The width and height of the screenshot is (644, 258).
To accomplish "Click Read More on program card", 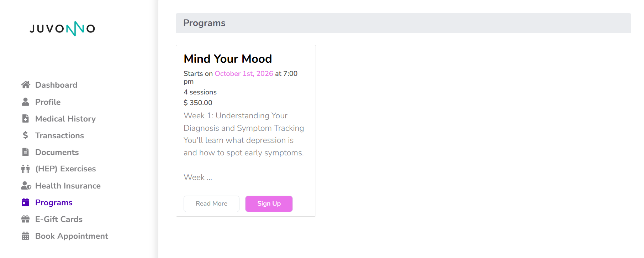I will (211, 203).
